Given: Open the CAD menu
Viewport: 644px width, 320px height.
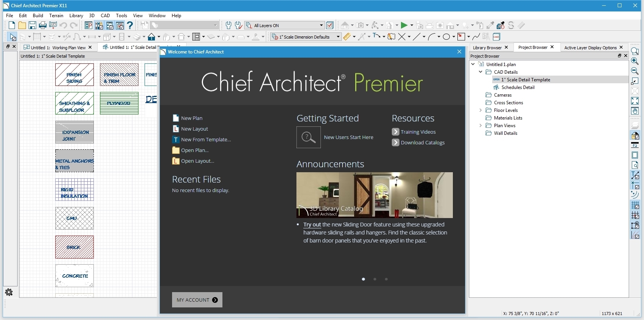Looking at the screenshot, I should pos(105,16).
